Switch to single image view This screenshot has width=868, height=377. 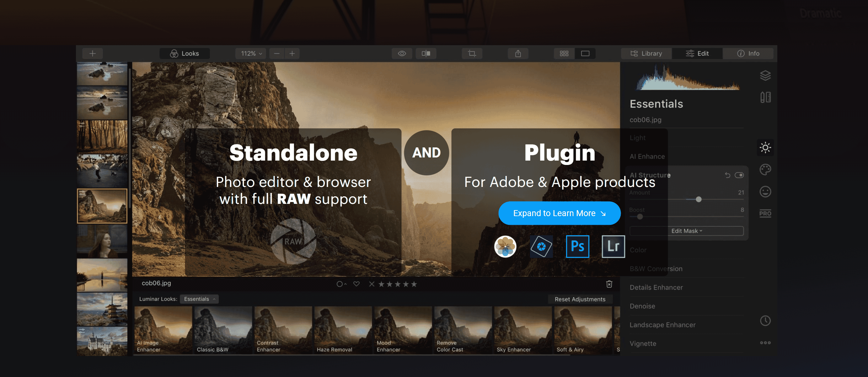click(585, 54)
